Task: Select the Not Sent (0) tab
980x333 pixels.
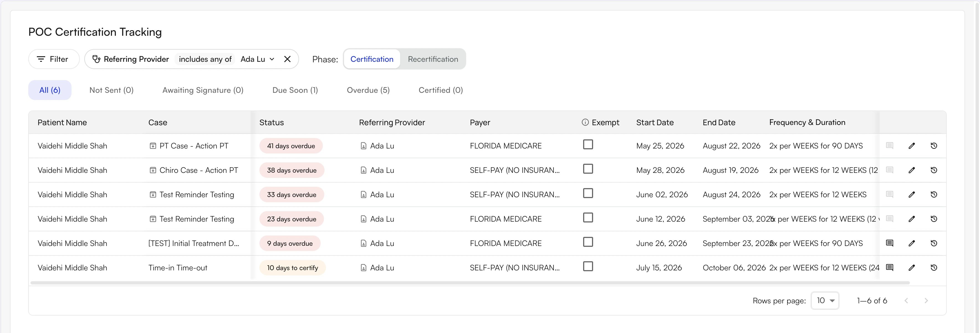Action: point(111,90)
